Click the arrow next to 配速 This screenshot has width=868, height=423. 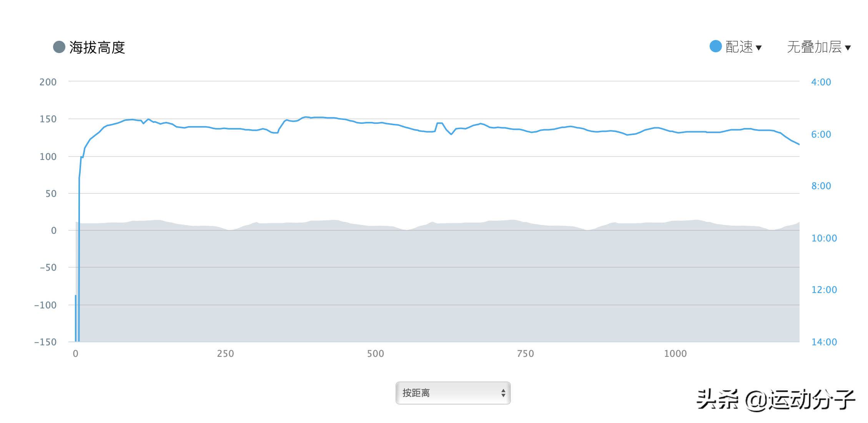(759, 48)
